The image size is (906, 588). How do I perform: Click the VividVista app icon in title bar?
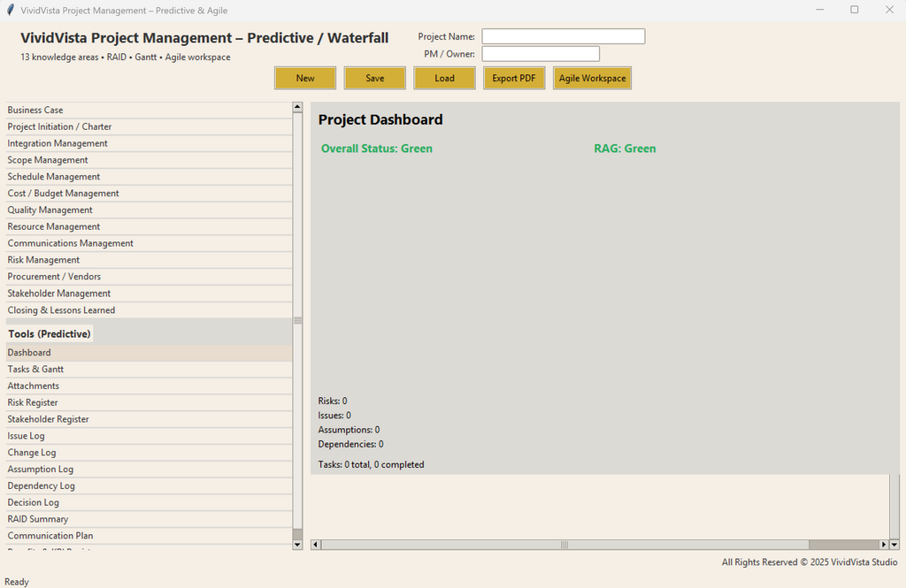point(9,10)
